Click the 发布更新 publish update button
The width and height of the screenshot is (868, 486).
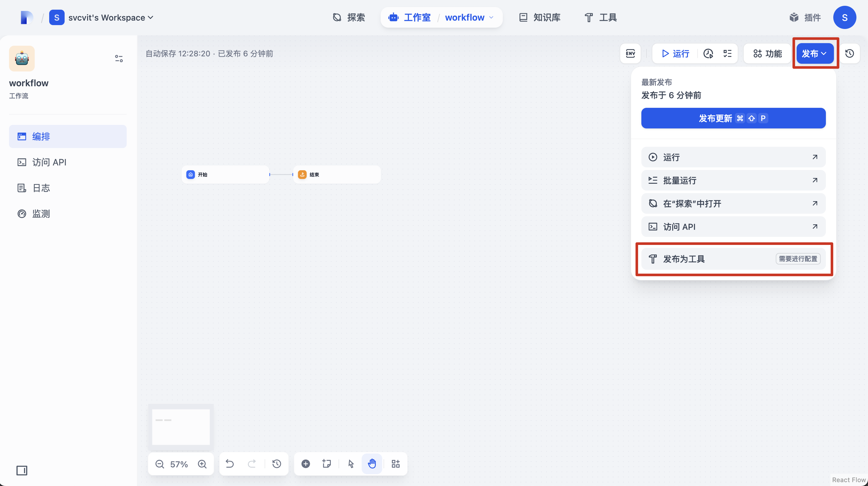tap(733, 118)
